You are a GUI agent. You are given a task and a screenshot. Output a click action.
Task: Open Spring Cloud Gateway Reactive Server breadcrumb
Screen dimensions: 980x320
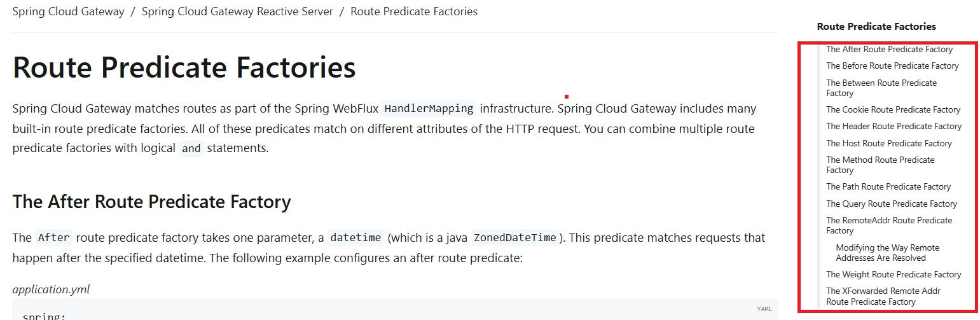[237, 11]
